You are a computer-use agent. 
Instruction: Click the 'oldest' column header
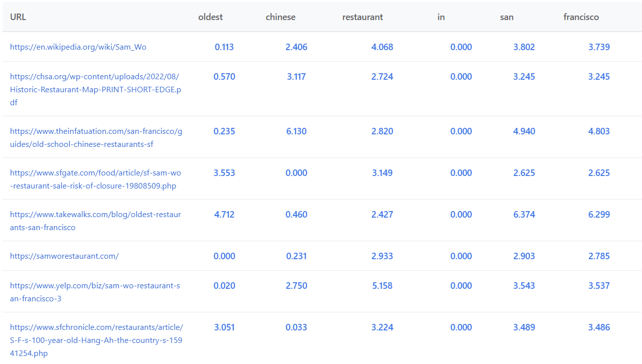tap(210, 17)
